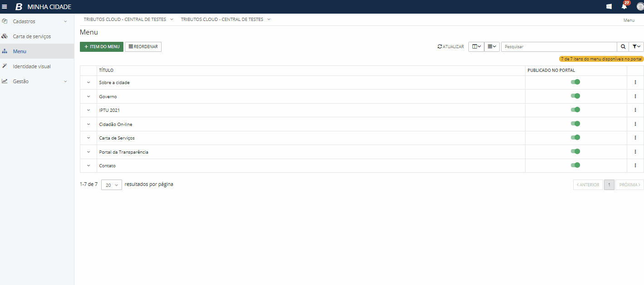Click the Atualizar refresh icon

(440, 47)
